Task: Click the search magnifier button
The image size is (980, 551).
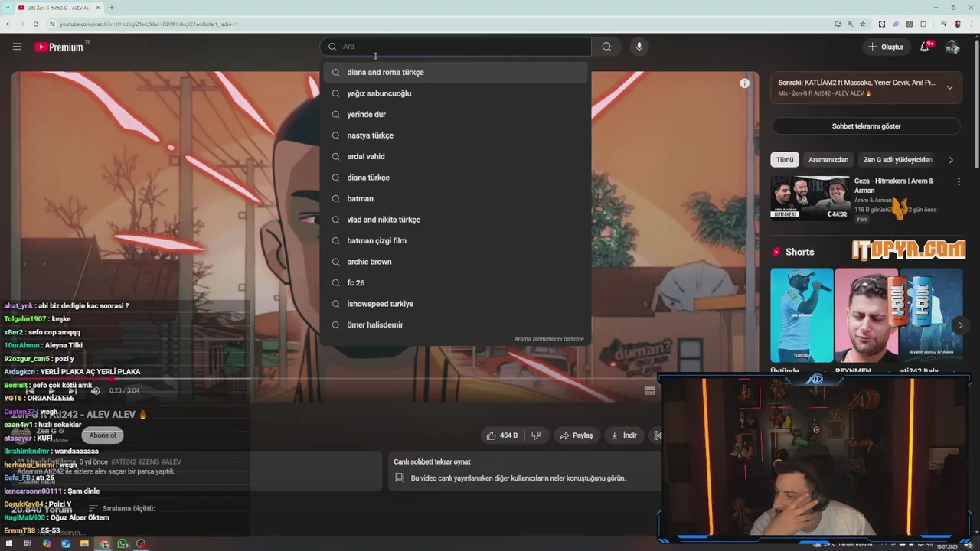Action: click(x=606, y=47)
